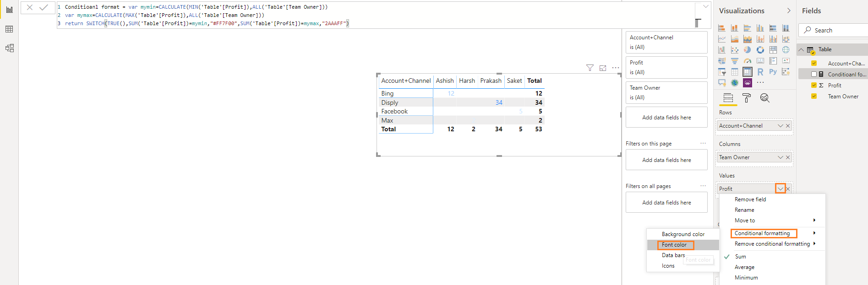Select the stacked area chart visual
The width and height of the screenshot is (868, 285).
click(748, 39)
